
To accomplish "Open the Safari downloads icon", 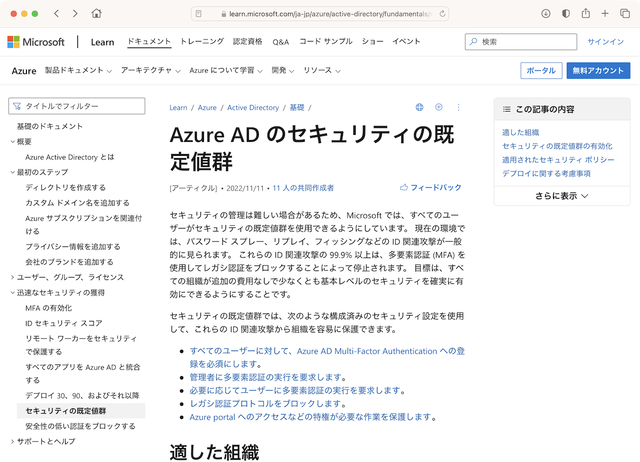I will tap(546, 13).
